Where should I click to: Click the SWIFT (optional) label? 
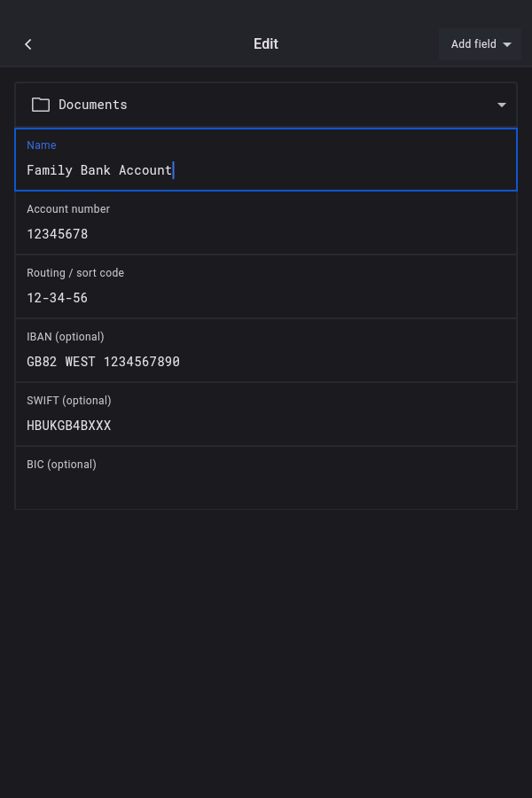tap(69, 401)
